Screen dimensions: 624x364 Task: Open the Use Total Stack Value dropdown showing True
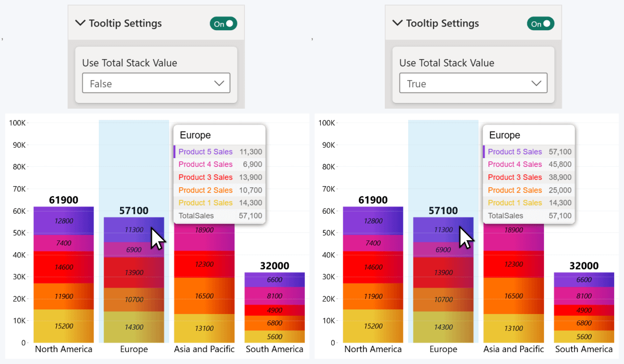tap(473, 83)
